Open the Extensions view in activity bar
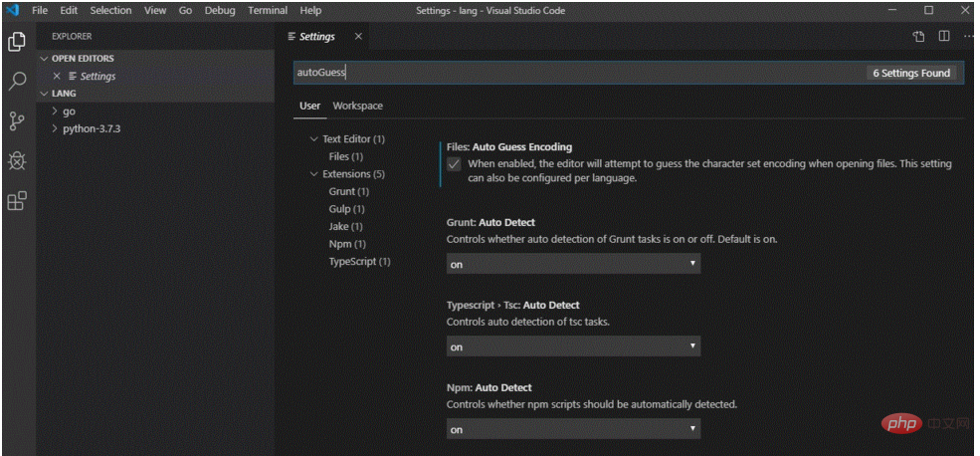 tap(17, 201)
